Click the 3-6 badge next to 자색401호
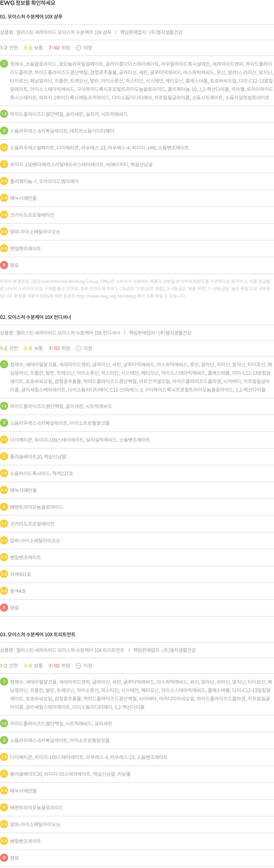The width and height of the screenshot is (274, 868). click(4, 574)
